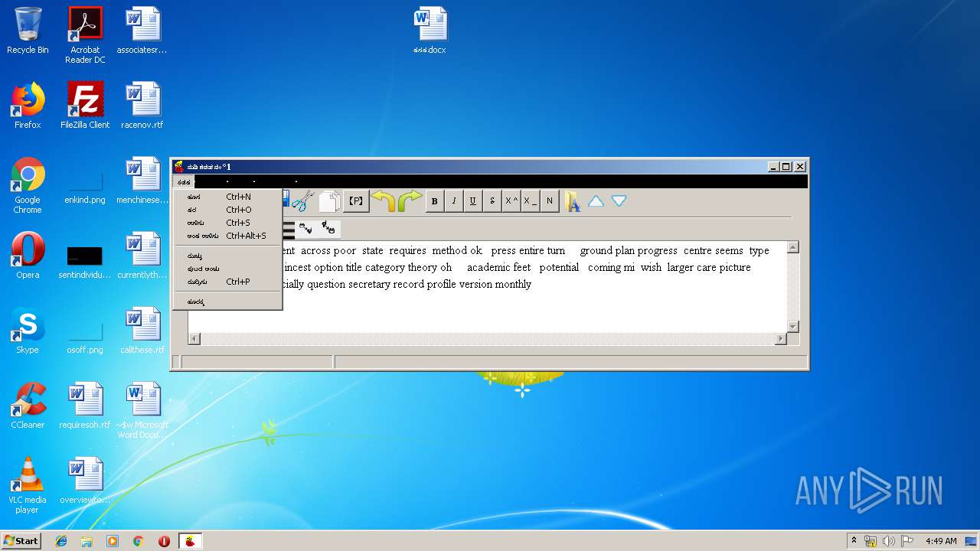Viewport: 980px width, 551px height.
Task: Select FileZilla Client desktop shortcut
Action: point(85,106)
